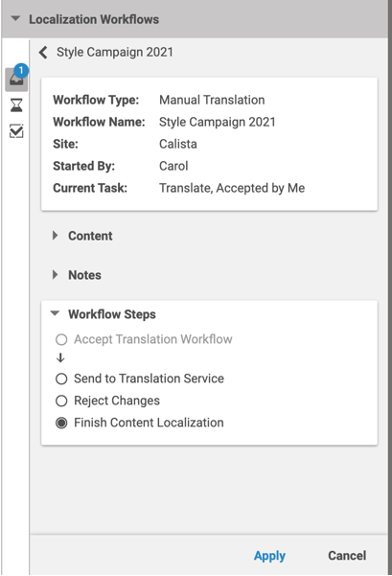Screen dimensions: 392x576
Task: Click the Started By value Carol
Action: pos(174,166)
